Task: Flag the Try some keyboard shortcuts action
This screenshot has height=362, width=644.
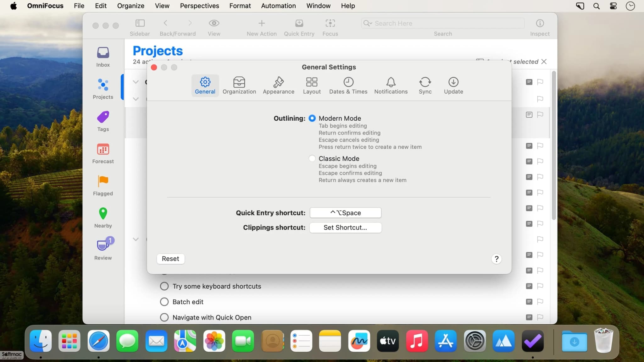Action: click(x=540, y=286)
